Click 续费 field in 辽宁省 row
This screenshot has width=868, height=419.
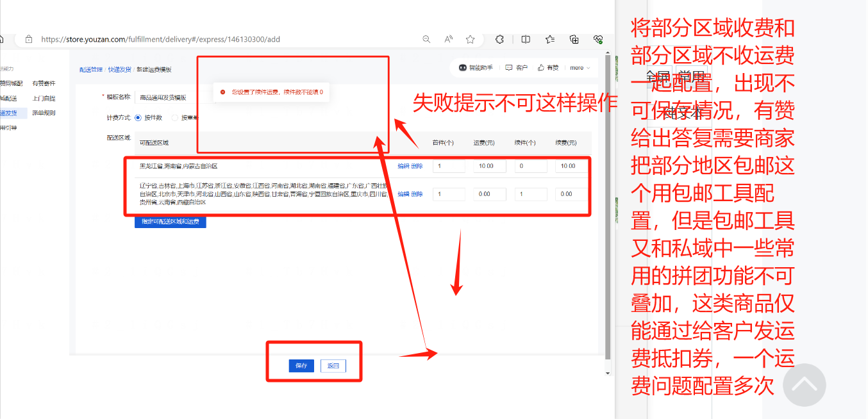[571, 194]
